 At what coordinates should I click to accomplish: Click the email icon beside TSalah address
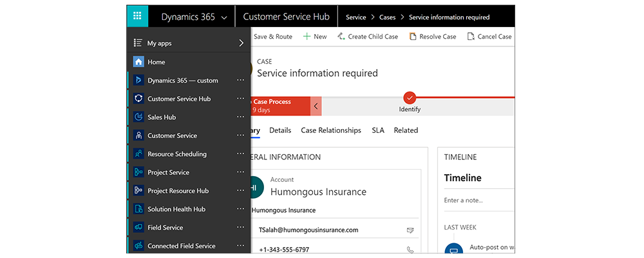click(x=410, y=230)
